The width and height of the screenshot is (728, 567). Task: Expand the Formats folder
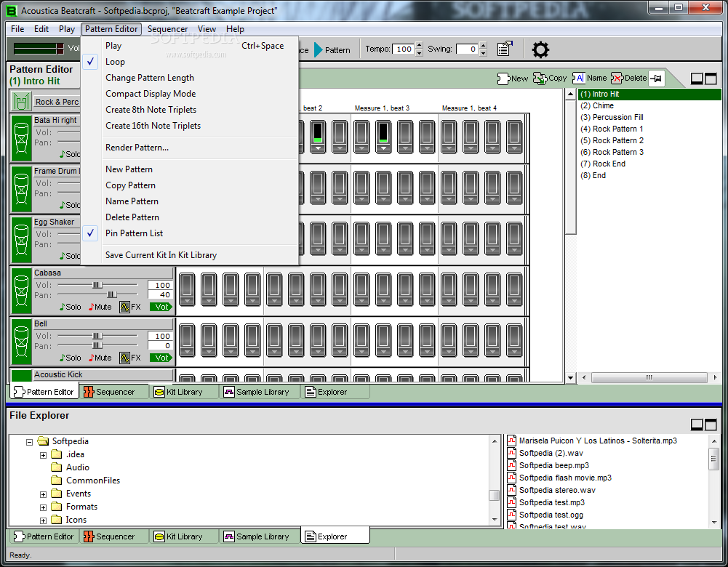[43, 507]
